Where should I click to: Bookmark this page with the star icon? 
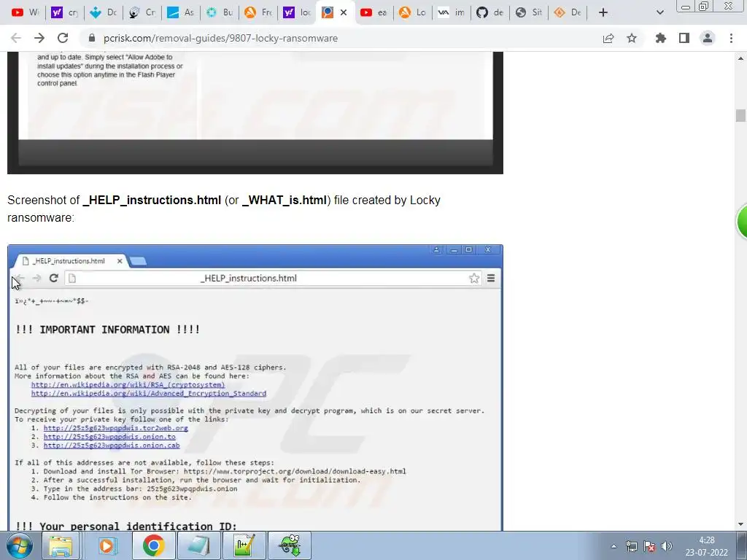pyautogui.click(x=632, y=38)
